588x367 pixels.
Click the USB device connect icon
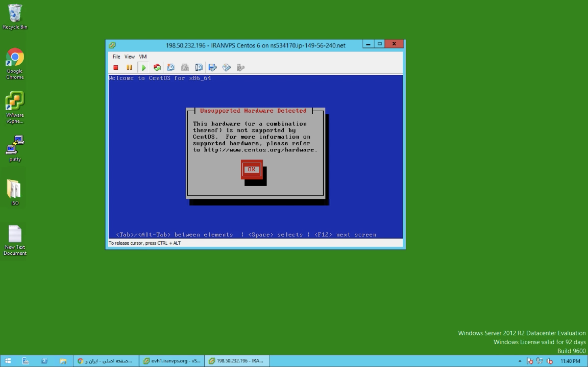tap(240, 67)
